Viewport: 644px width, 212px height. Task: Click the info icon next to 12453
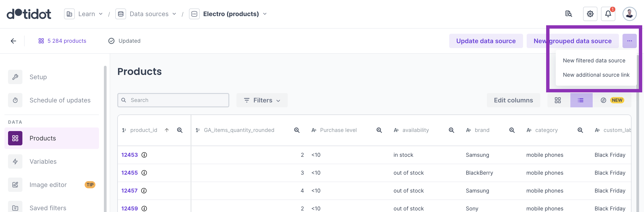(x=144, y=155)
